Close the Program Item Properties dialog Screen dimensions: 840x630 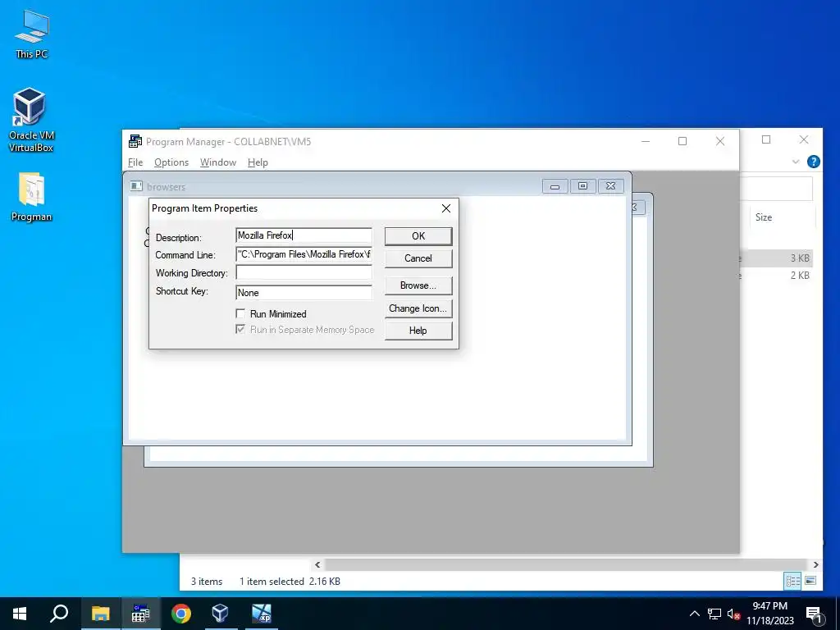(445, 208)
